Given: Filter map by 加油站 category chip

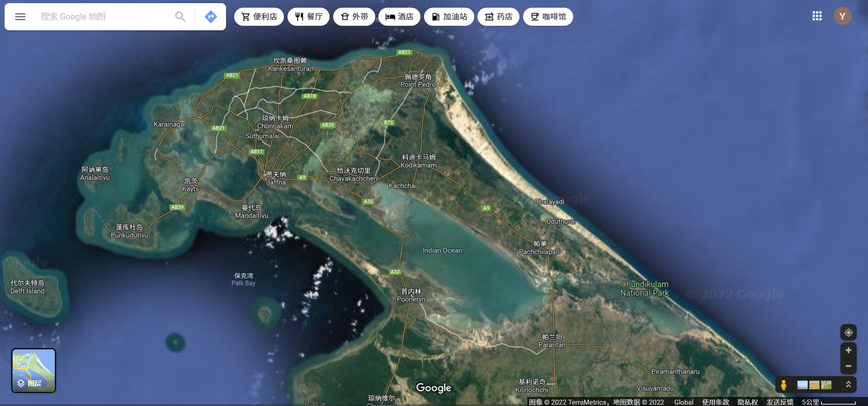Looking at the screenshot, I should (x=449, y=17).
